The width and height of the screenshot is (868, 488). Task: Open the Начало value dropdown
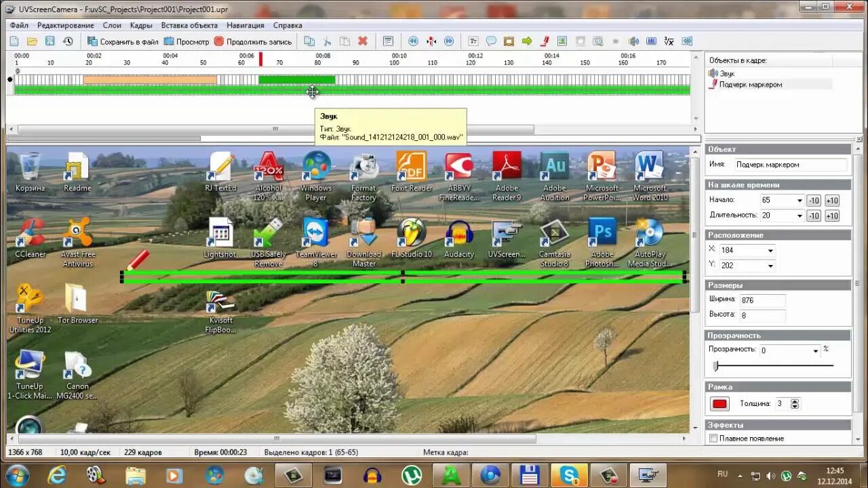[800, 201]
